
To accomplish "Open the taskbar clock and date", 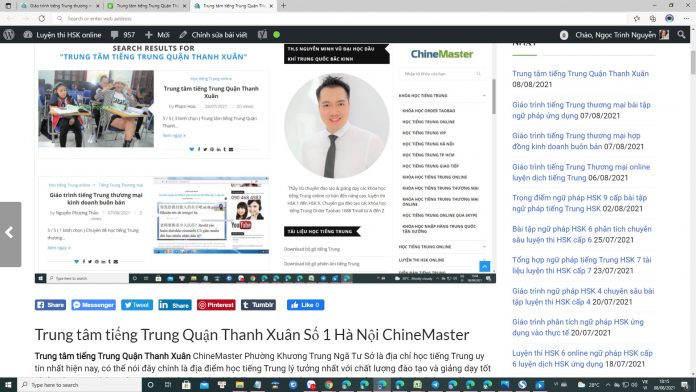I will (x=664, y=384).
